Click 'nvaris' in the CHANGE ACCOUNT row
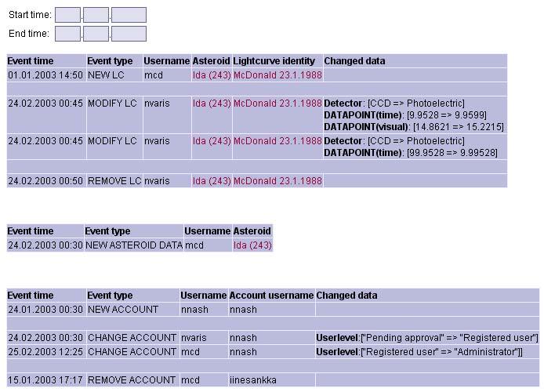The width and height of the screenshot is (544, 392). (194, 338)
